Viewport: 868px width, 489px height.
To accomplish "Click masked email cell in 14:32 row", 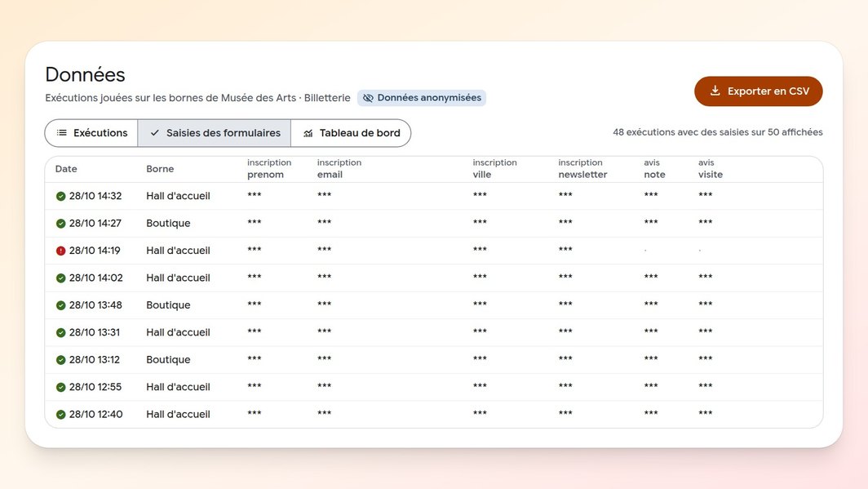I will click(325, 195).
